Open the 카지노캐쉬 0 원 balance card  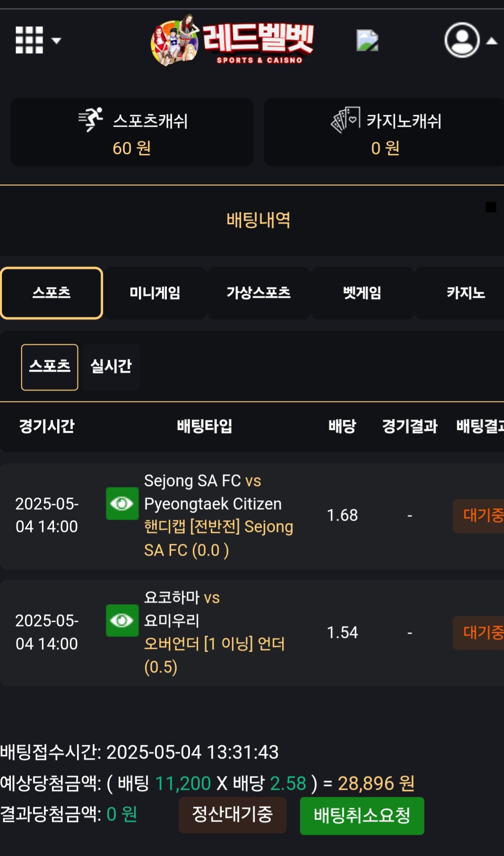(384, 132)
